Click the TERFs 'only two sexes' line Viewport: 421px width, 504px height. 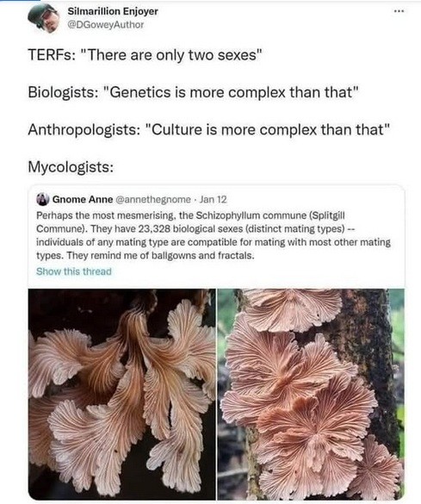145,55
